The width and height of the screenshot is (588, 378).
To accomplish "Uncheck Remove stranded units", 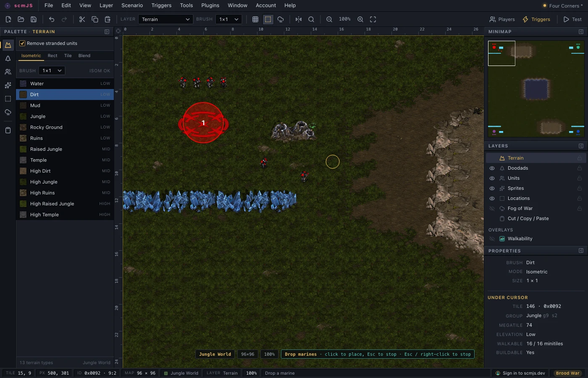I will (x=22, y=43).
